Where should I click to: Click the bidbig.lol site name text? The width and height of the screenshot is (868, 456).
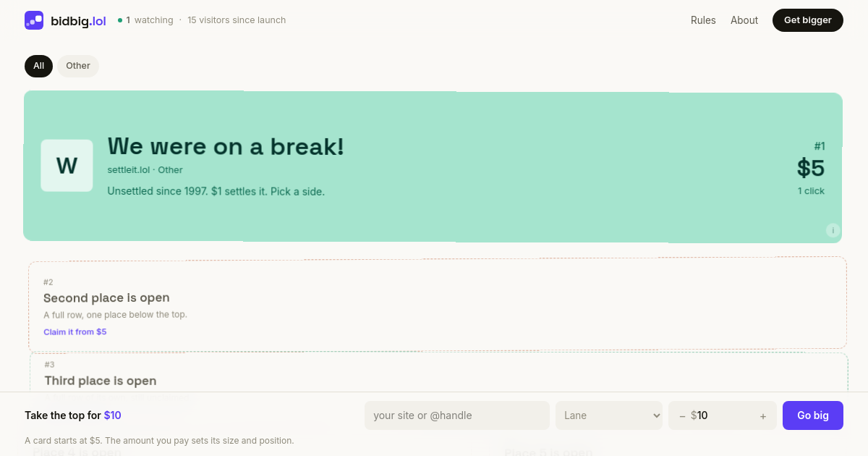[x=78, y=21]
